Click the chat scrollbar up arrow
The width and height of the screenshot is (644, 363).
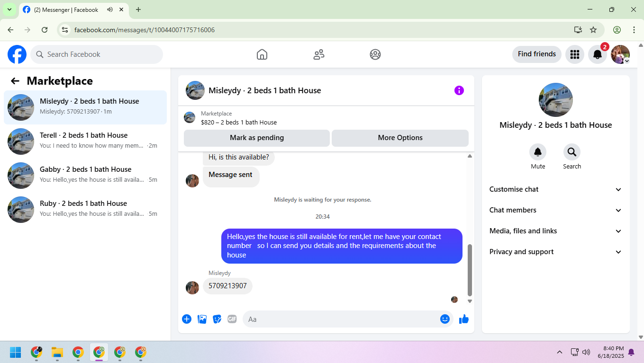point(470,156)
